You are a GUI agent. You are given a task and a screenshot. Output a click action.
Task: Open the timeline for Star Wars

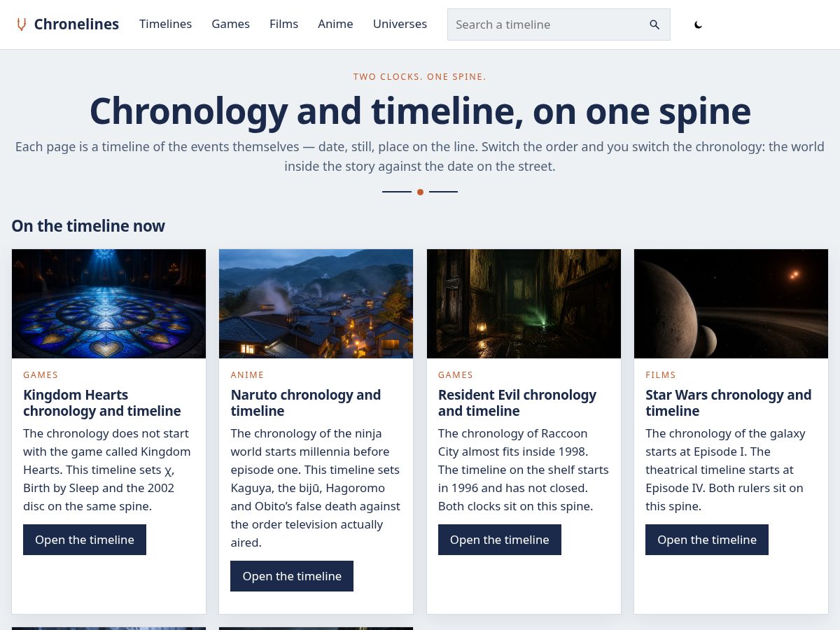coord(707,540)
